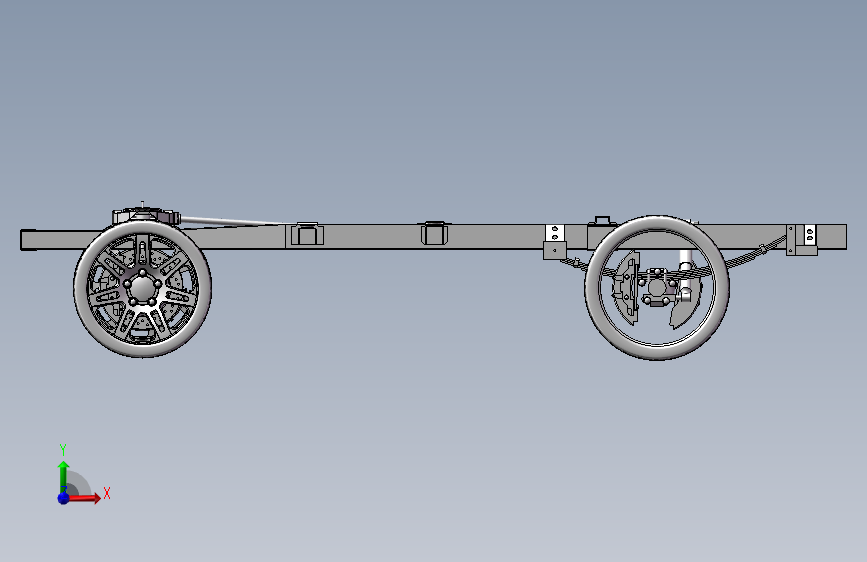The height and width of the screenshot is (562, 867).
Task: Select the first cross-member bracket behind the front wheel
Action: coord(307,233)
